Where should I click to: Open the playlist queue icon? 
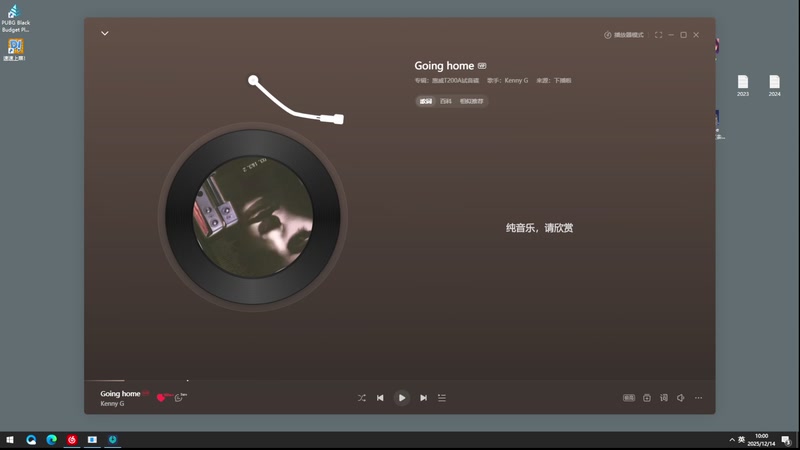click(x=442, y=398)
